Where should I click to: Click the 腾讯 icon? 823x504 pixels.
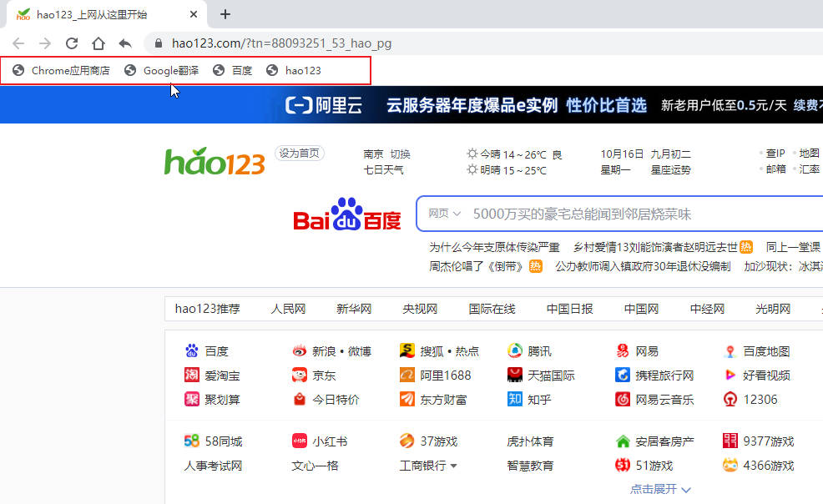tap(515, 350)
